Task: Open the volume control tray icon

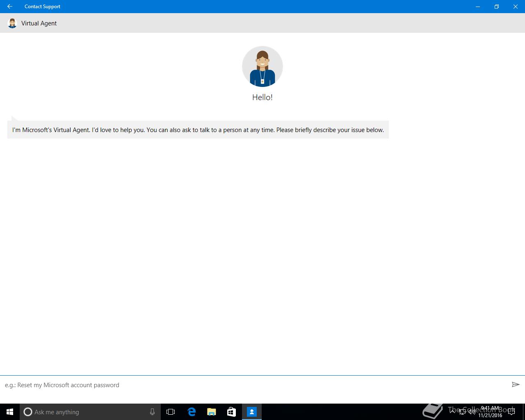Action: 472,412
